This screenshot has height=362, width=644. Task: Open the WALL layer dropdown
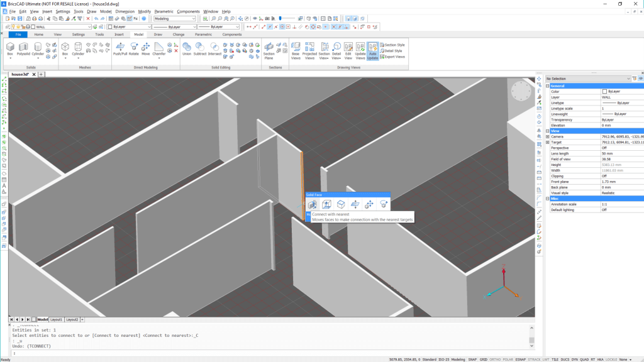(x=89, y=26)
